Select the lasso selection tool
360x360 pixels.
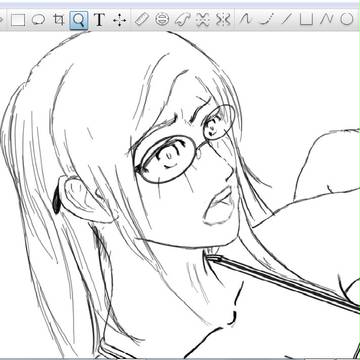tap(38, 20)
